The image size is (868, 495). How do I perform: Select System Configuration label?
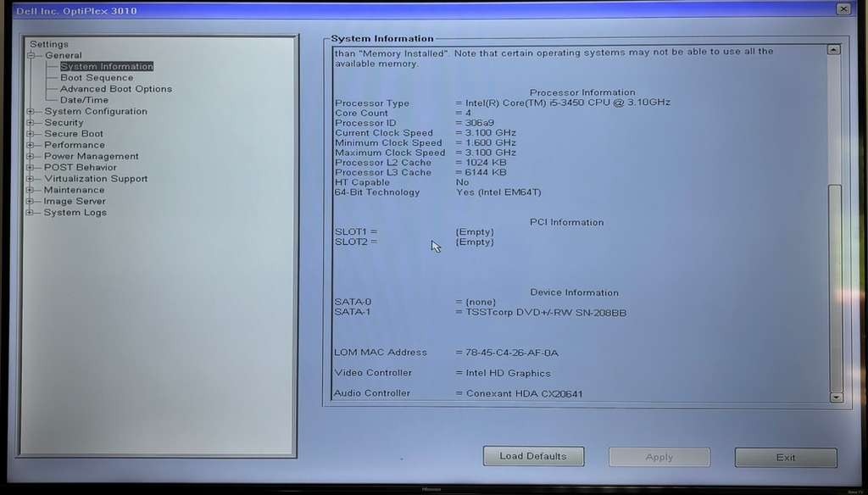pos(97,111)
